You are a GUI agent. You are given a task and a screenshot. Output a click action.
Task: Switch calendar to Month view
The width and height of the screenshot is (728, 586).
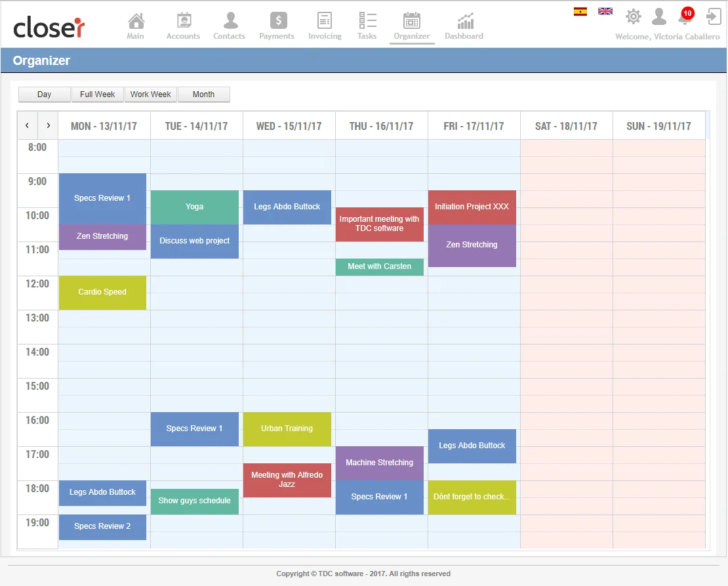203,94
